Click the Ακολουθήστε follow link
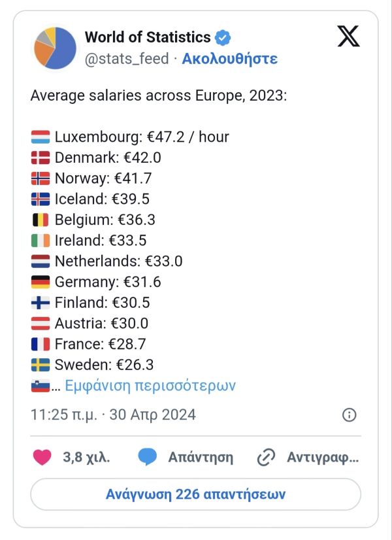Screen dimensions: 392x540 [x=229, y=59]
